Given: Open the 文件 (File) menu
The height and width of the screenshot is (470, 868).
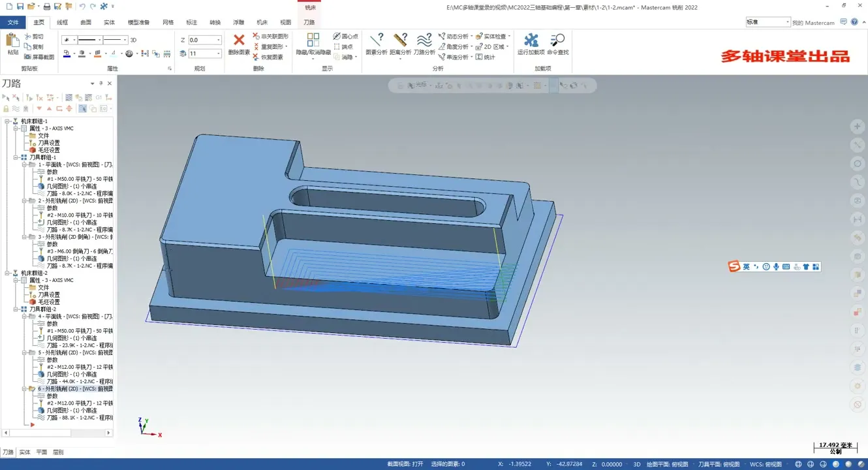Looking at the screenshot, I should (13, 22).
